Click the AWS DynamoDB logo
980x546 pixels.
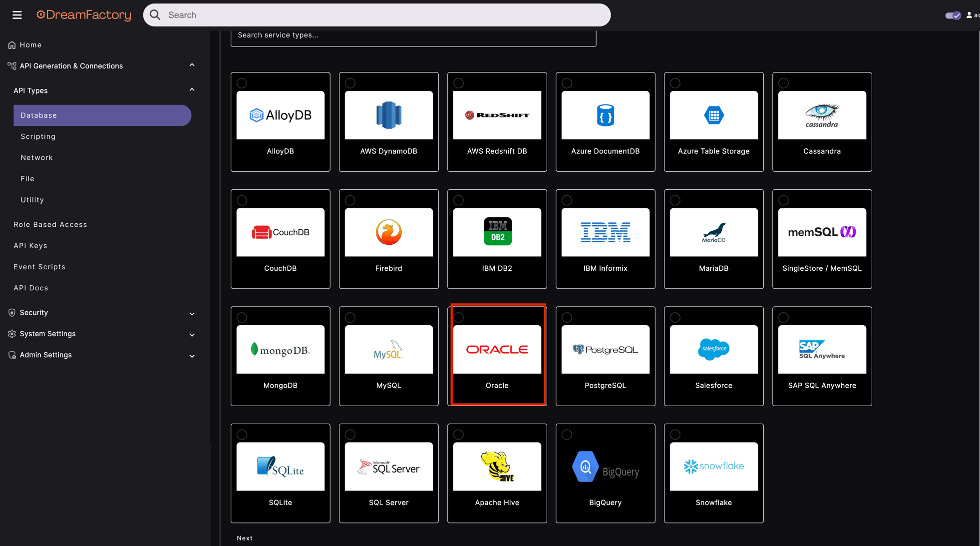[x=388, y=115]
